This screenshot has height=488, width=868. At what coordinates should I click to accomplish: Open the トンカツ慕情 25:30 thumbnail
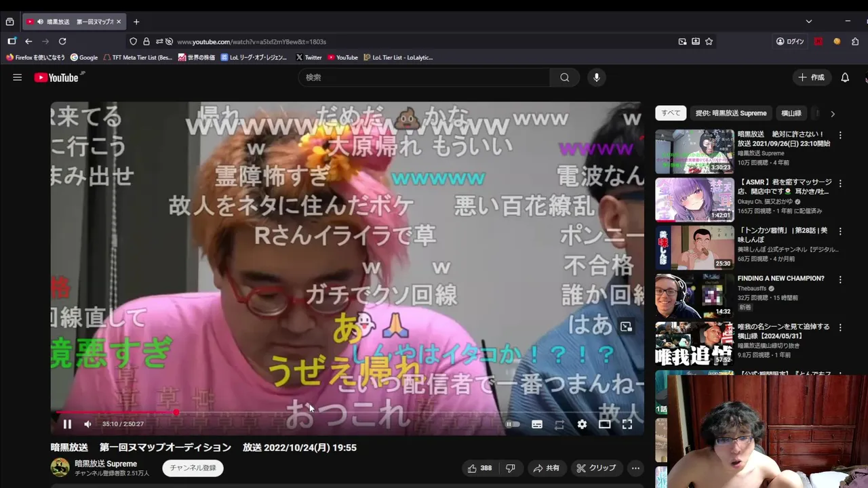coord(694,247)
